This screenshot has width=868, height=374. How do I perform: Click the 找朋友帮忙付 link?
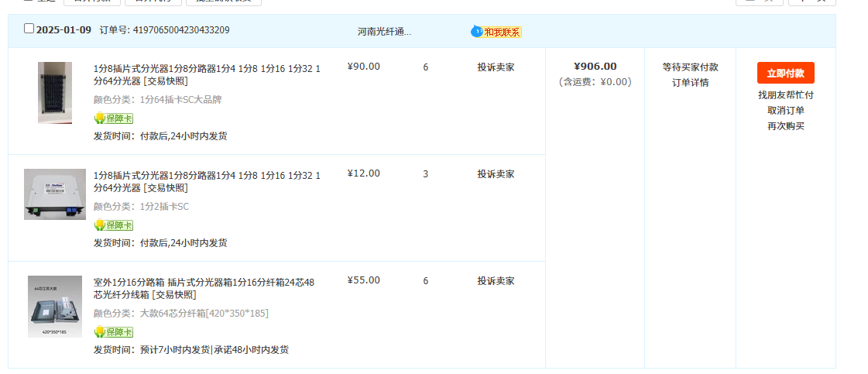[785, 95]
